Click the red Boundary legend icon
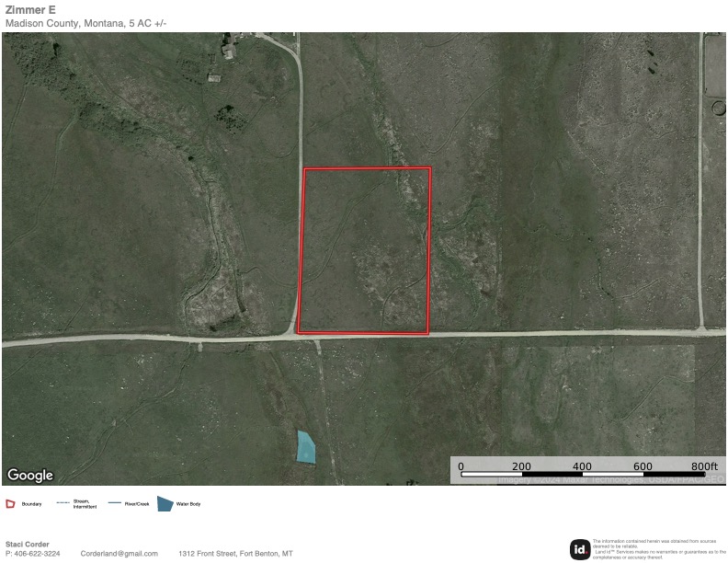 [x=10, y=504]
